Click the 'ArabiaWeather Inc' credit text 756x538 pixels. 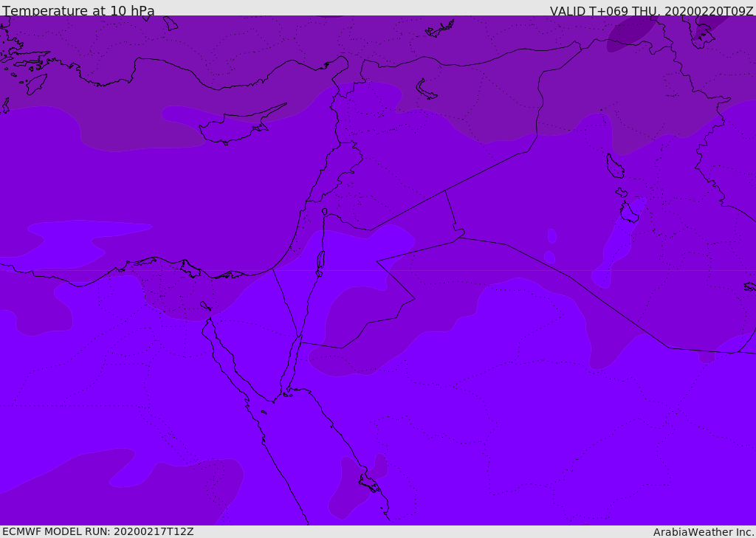click(703, 532)
